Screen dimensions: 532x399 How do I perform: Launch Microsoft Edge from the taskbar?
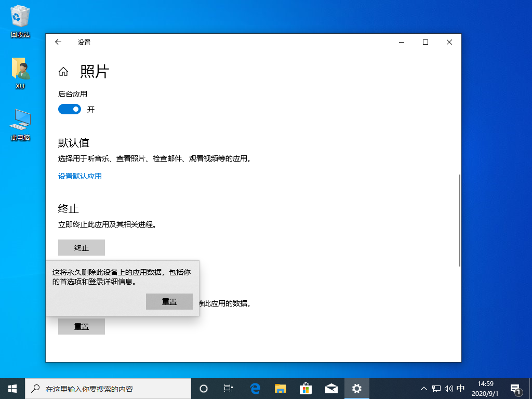(x=255, y=388)
